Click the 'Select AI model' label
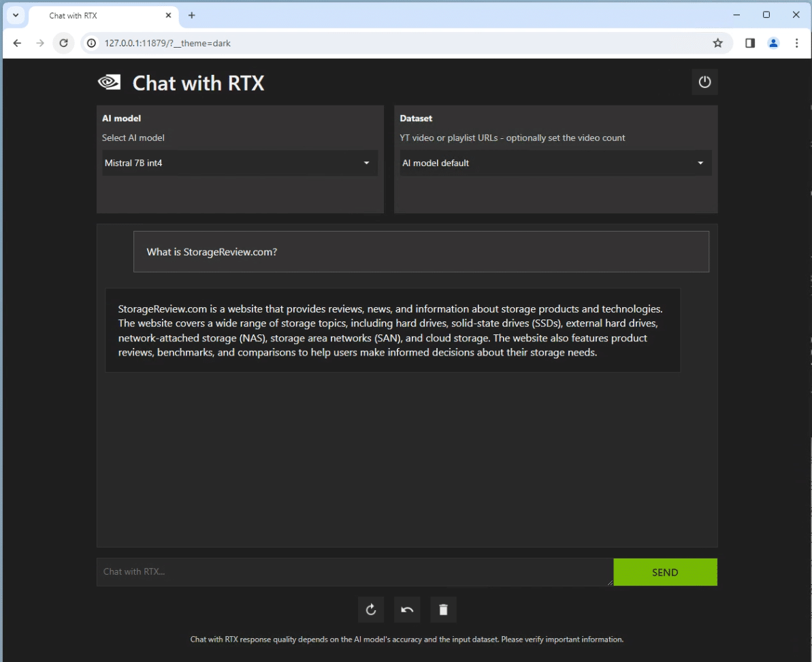 [x=133, y=138]
